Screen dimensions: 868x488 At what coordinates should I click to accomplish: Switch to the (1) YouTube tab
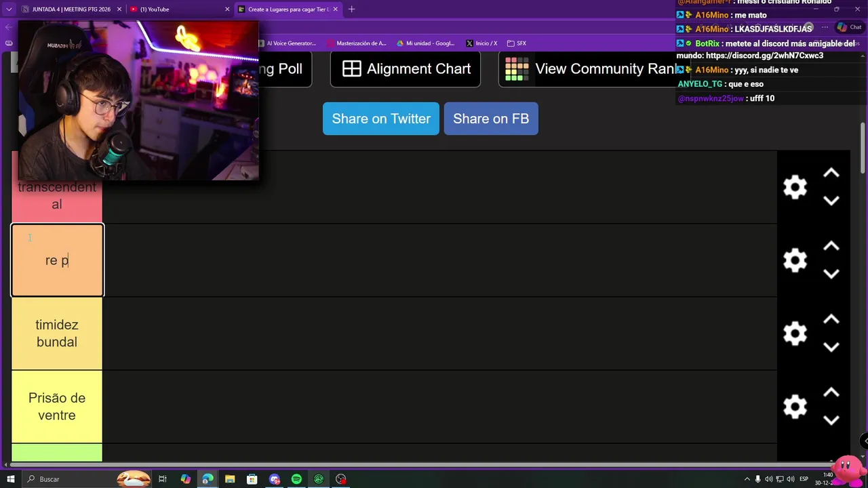[x=180, y=9]
